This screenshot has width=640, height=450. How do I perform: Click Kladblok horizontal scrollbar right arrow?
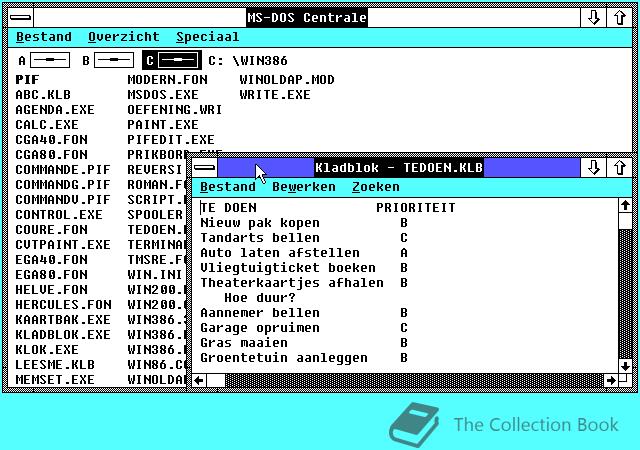point(611,381)
